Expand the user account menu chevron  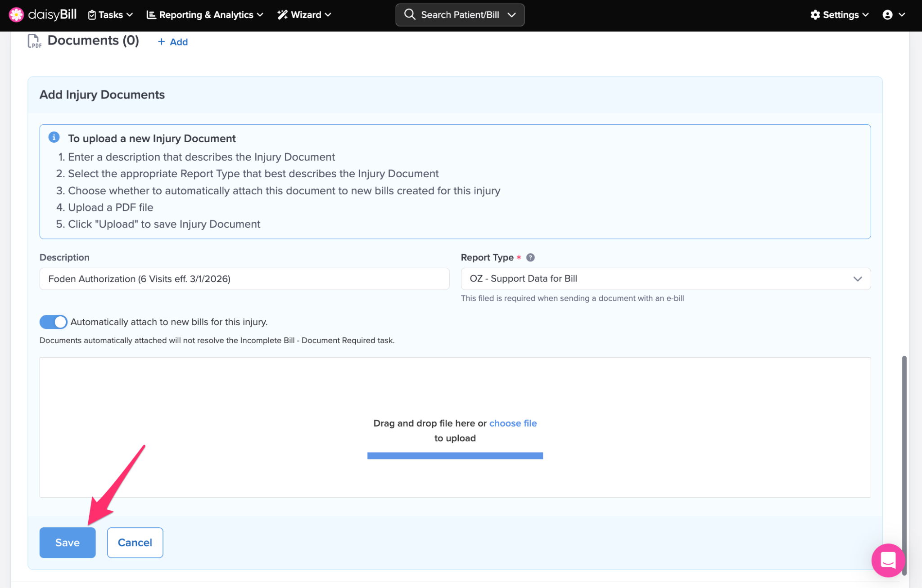tap(902, 15)
